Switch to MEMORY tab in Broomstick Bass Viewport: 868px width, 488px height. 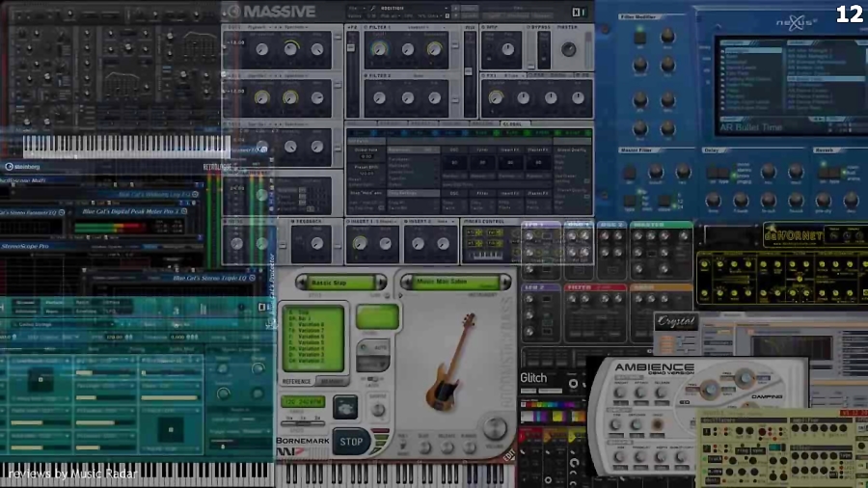tap(332, 382)
